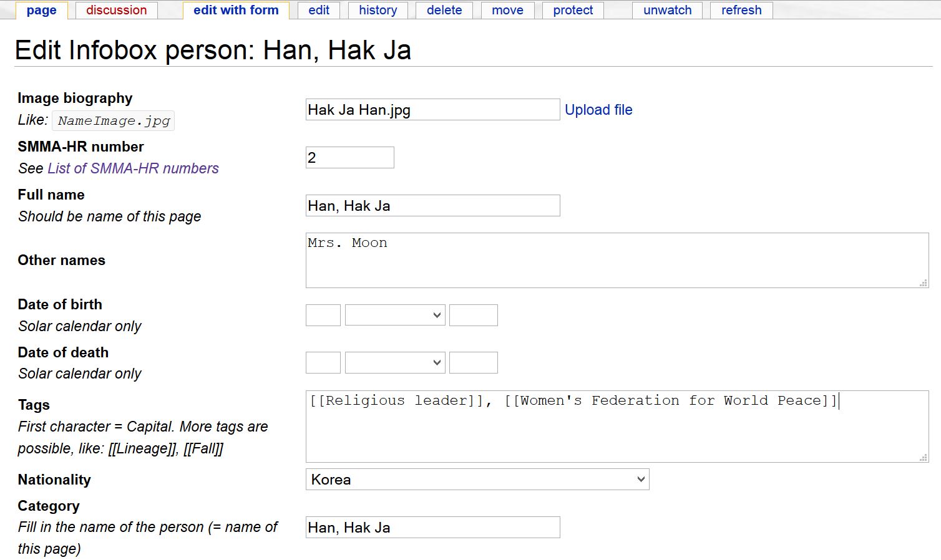Viewport: 941px width, 560px height.
Task: Click the refresh tab
Action: pos(741,10)
